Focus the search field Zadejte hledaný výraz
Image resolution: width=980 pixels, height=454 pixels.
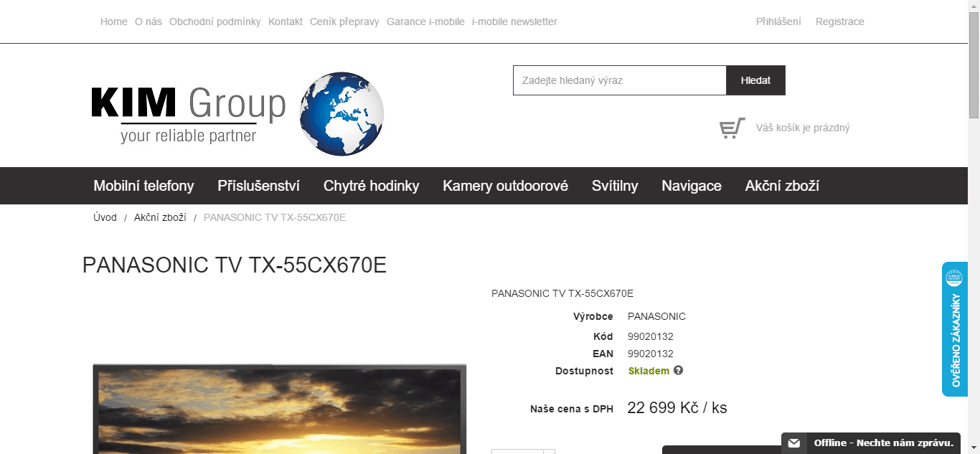click(x=620, y=80)
